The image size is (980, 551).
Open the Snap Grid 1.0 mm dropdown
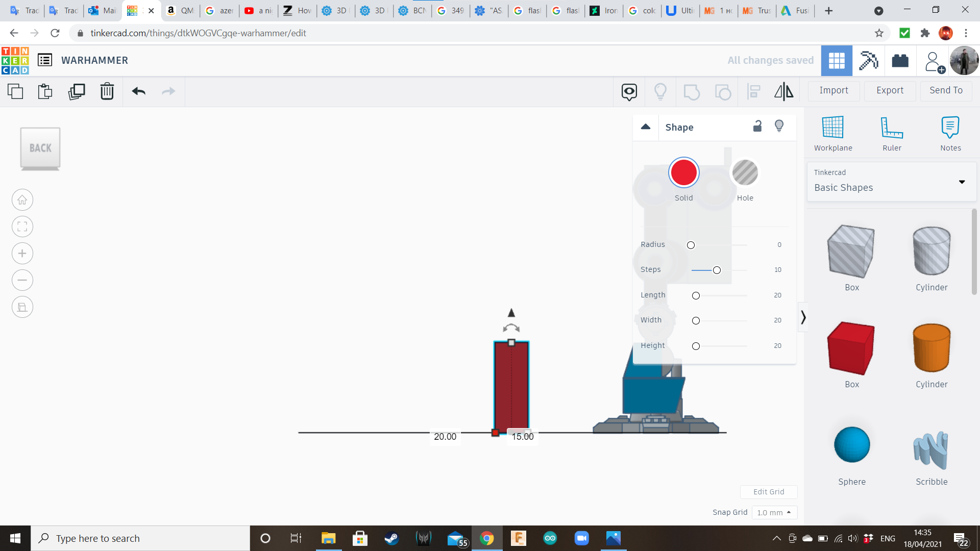[x=774, y=512]
